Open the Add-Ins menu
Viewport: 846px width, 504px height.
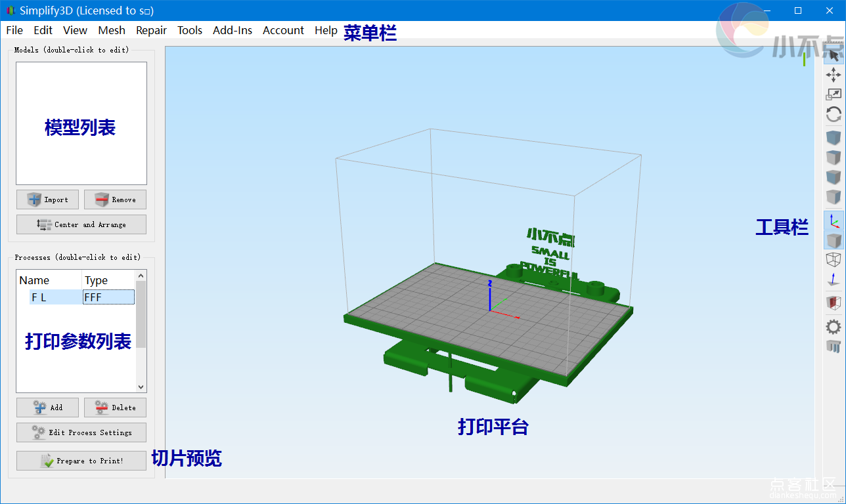click(x=233, y=30)
